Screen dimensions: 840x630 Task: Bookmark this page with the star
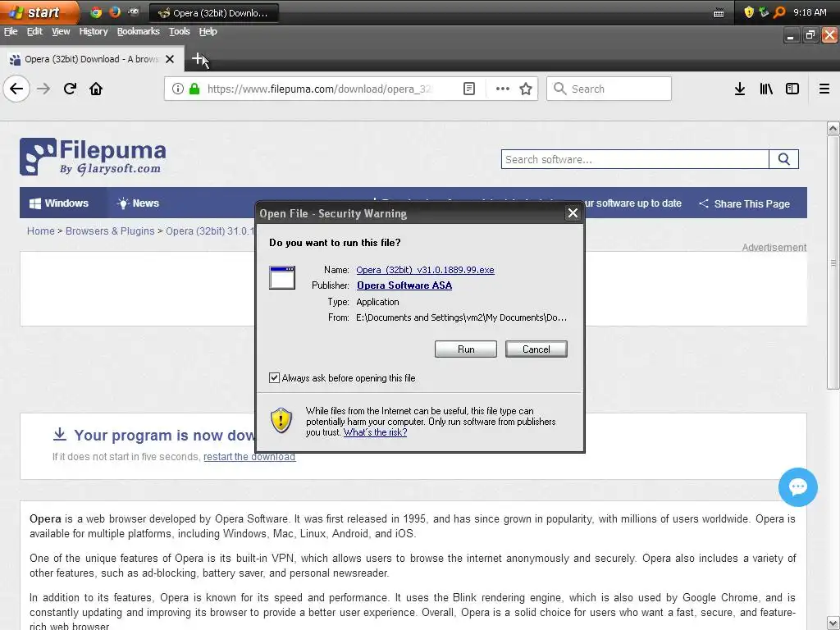526,89
